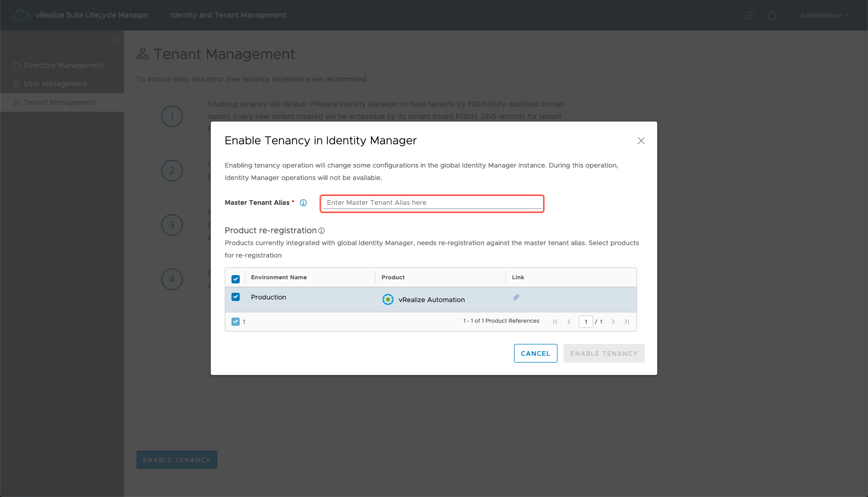This screenshot has width=868, height=497.
Task: Click the vRealize Automation product icon
Action: 388,299
